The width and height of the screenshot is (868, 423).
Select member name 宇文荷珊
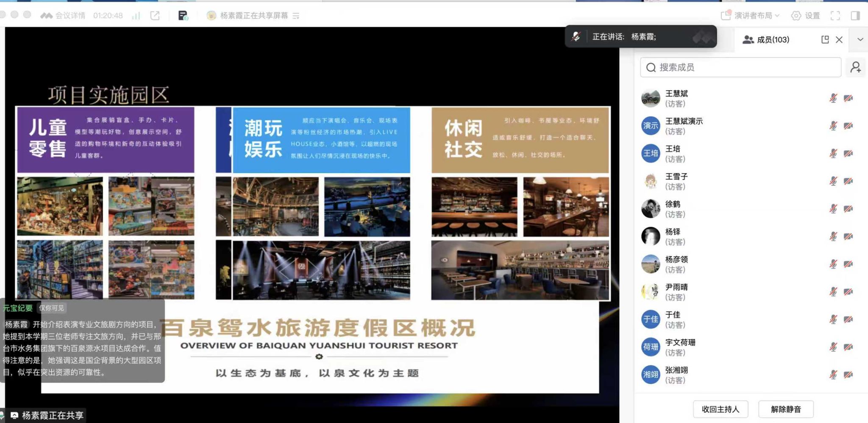tap(680, 342)
